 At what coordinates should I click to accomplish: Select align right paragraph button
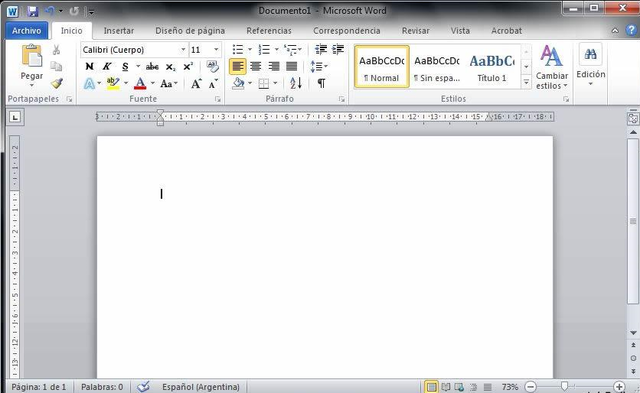click(274, 66)
